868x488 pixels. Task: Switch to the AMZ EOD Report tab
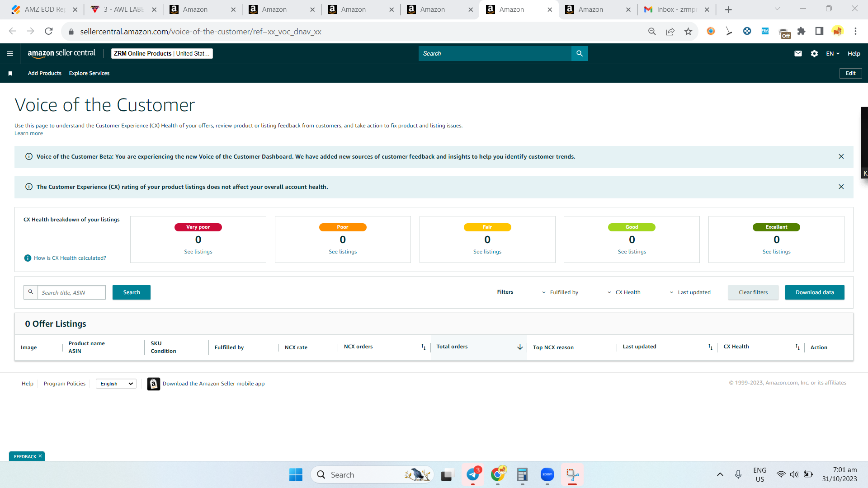point(44,9)
